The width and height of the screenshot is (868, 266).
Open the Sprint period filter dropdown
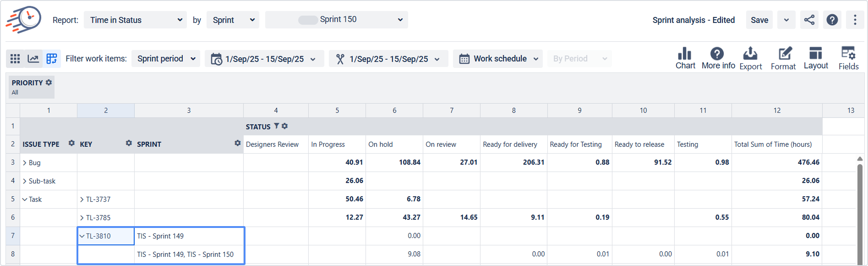pos(166,59)
